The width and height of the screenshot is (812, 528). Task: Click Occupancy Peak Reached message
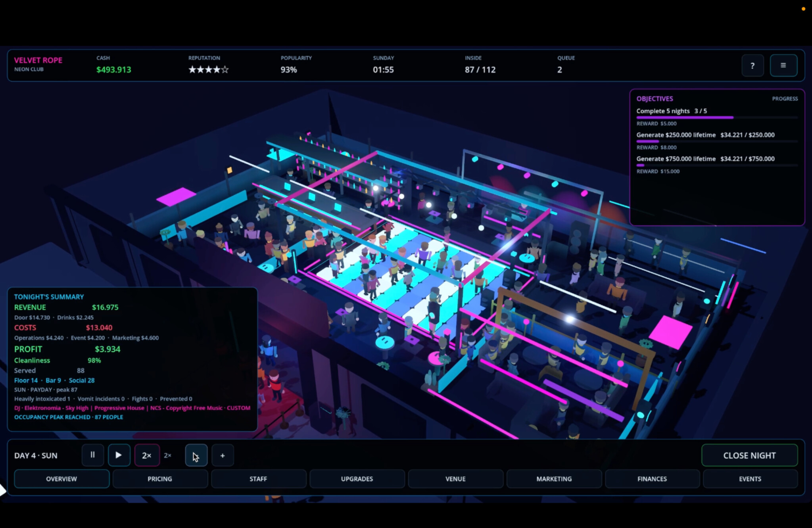(68, 417)
